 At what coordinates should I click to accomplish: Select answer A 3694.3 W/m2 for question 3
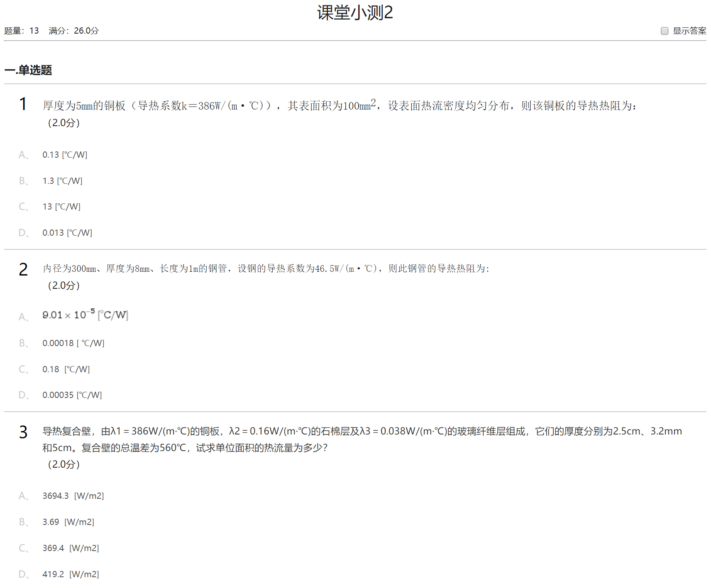pyautogui.click(x=73, y=496)
